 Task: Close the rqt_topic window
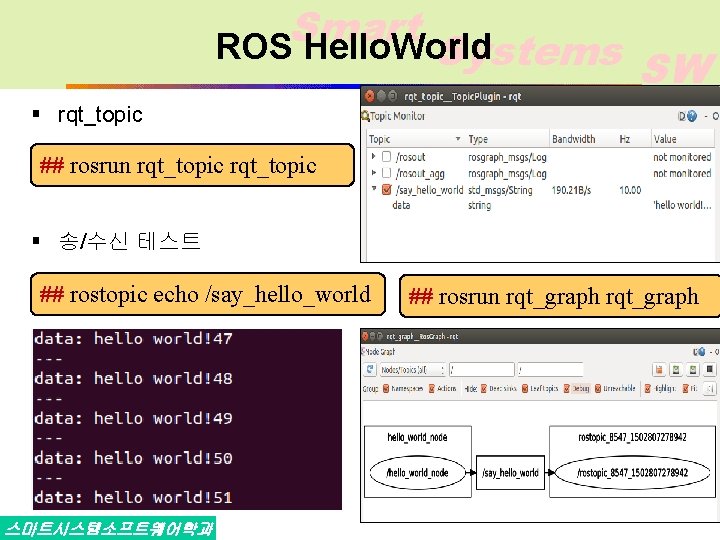tap(369, 96)
